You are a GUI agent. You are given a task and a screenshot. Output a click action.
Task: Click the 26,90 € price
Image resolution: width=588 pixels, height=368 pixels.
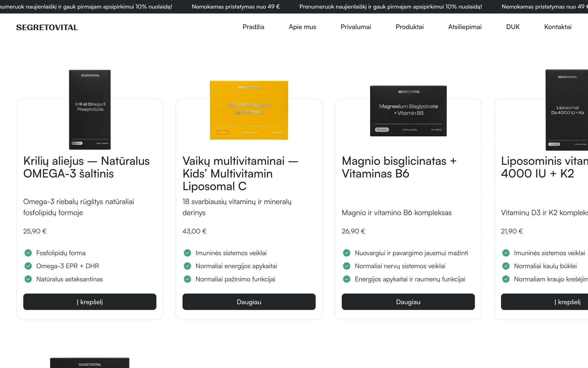pos(353,231)
